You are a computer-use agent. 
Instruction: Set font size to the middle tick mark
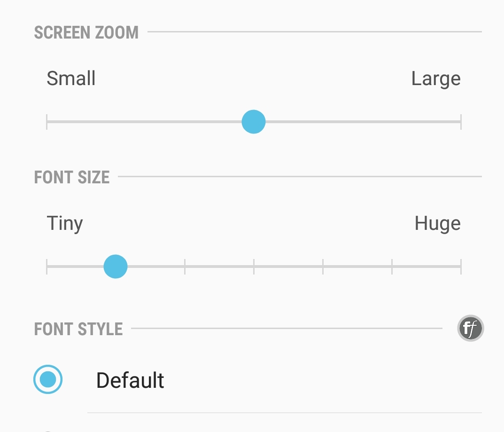[x=254, y=267]
